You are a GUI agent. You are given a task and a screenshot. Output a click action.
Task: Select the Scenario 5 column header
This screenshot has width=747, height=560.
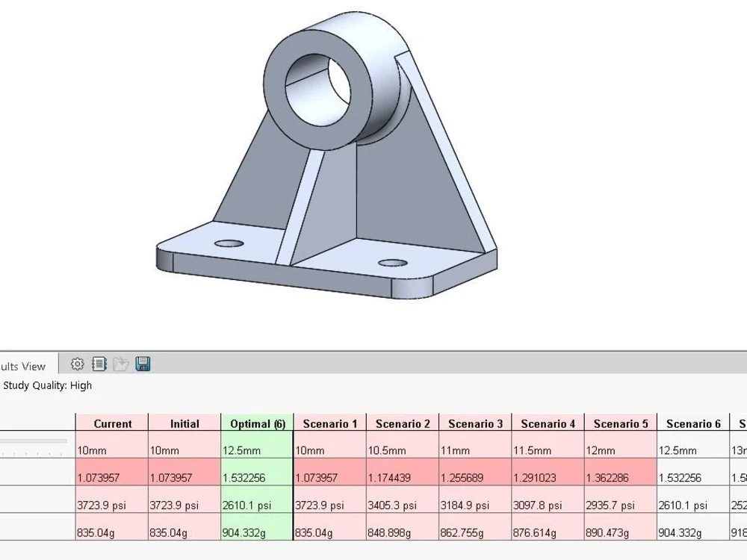point(620,423)
